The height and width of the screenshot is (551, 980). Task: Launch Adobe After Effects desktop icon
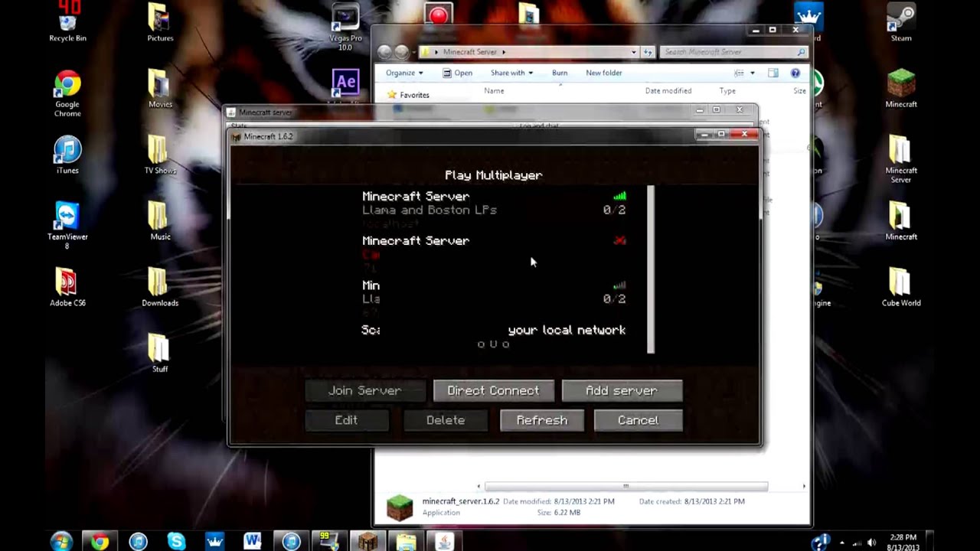345,83
